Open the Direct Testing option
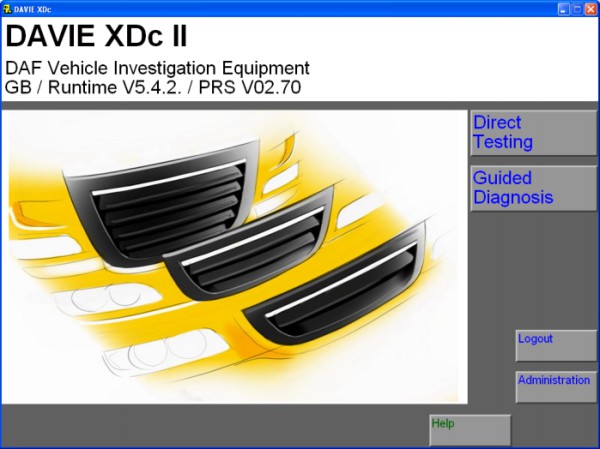Screen dimensions: 600x449 click(x=533, y=133)
